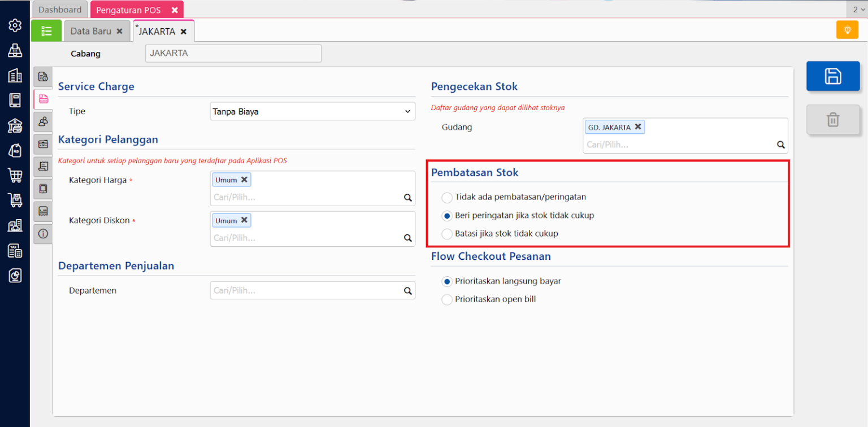Click the orange lightbulb tips icon
Image resolution: width=868 pixels, height=427 pixels.
(847, 30)
